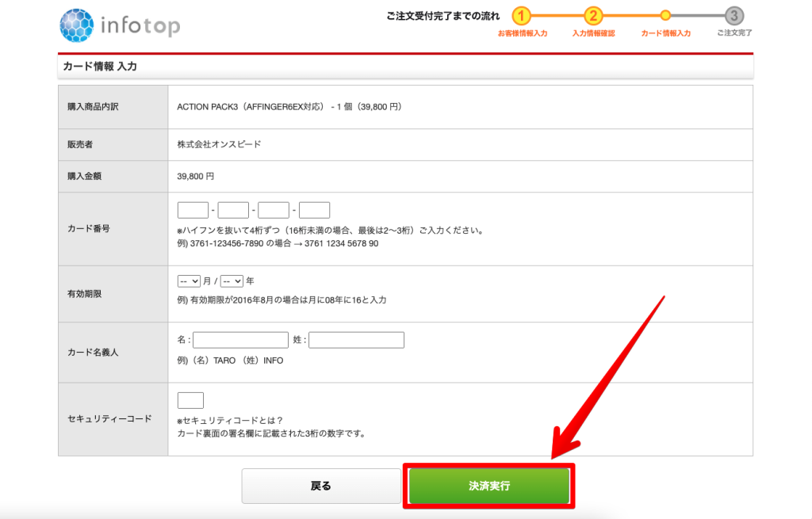
Task: Click the third card number field
Action: tap(274, 210)
